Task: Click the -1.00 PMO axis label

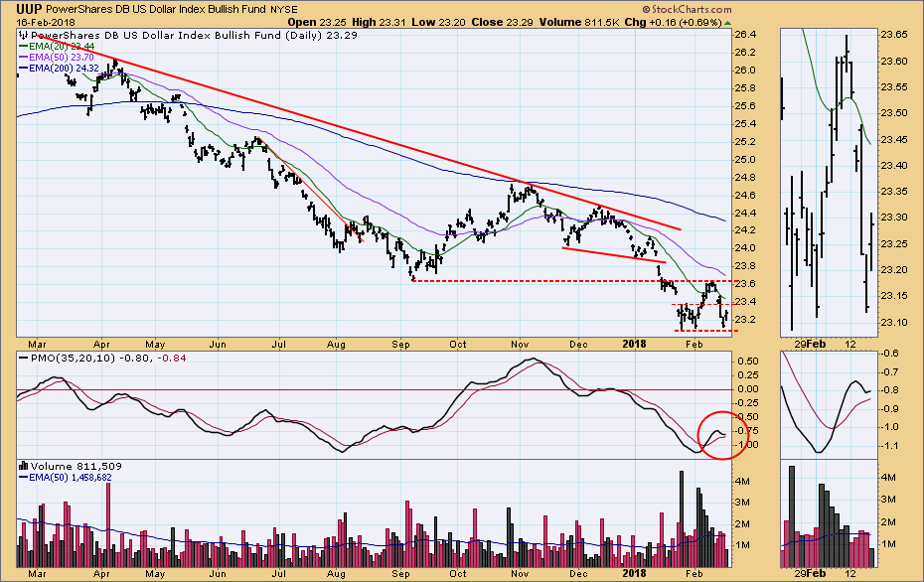Action: click(x=746, y=445)
